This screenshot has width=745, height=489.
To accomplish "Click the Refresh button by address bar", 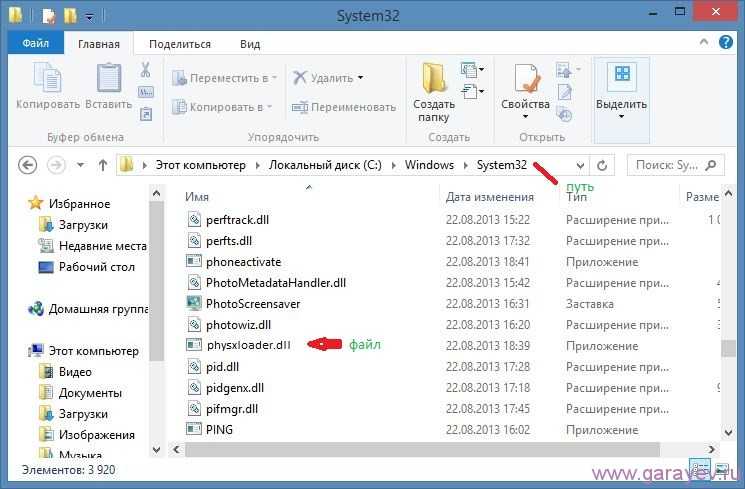I will 602,165.
